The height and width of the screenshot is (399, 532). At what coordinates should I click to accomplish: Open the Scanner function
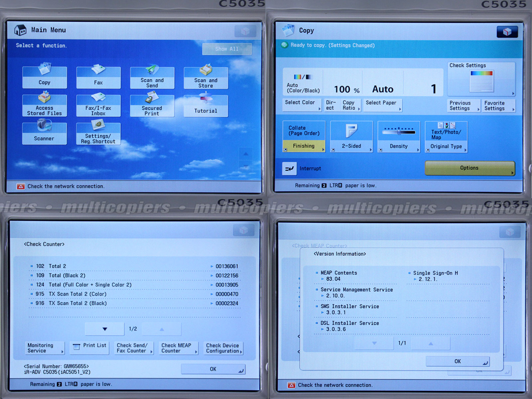(x=44, y=133)
